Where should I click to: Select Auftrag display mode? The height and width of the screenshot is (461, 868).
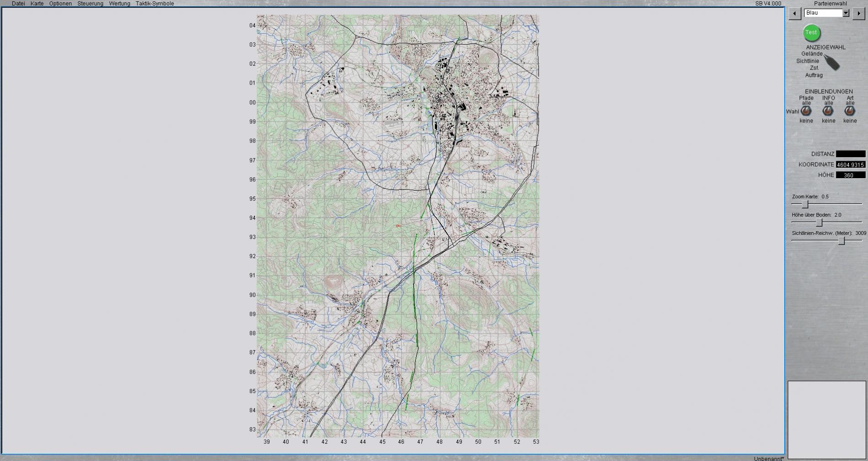[x=814, y=75]
